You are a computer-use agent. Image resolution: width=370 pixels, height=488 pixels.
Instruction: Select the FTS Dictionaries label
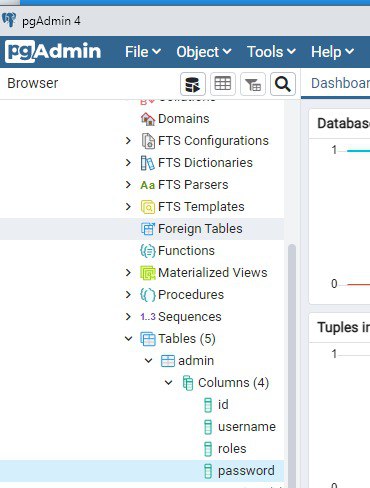point(205,163)
